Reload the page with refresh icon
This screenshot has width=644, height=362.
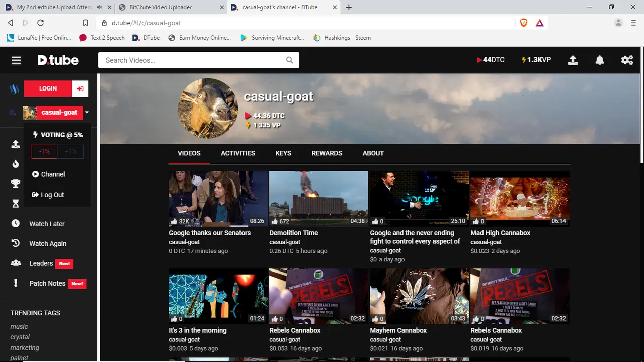point(41,23)
